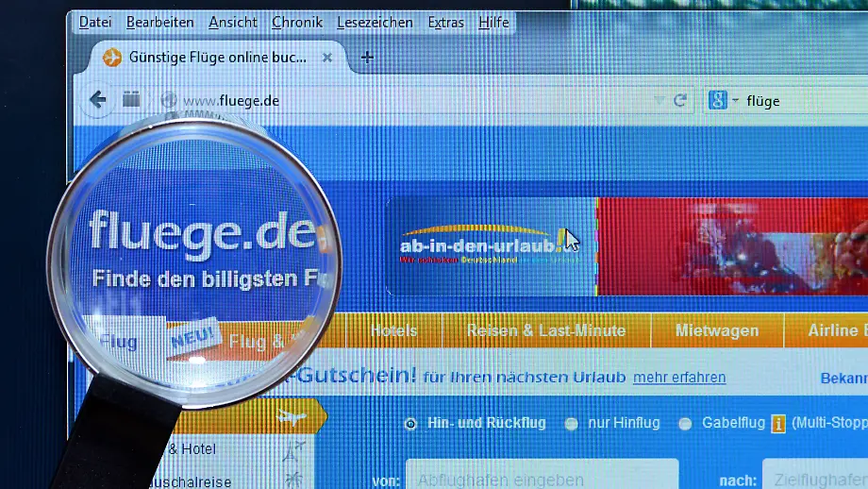
Task: Click the browser back arrow button
Action: 97,100
